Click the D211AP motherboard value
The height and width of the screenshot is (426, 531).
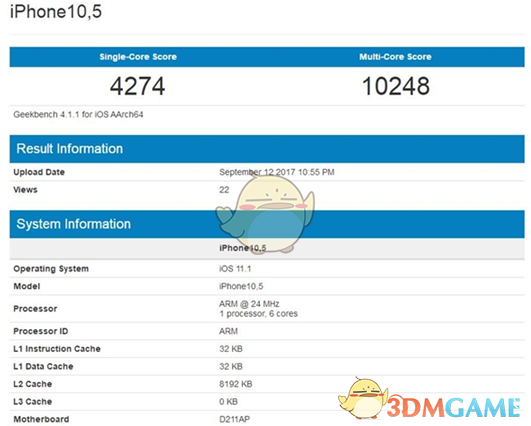235,419
